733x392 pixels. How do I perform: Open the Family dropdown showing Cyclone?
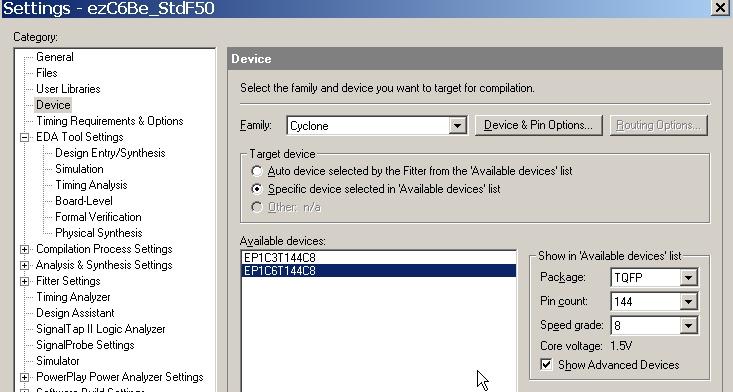pos(377,126)
